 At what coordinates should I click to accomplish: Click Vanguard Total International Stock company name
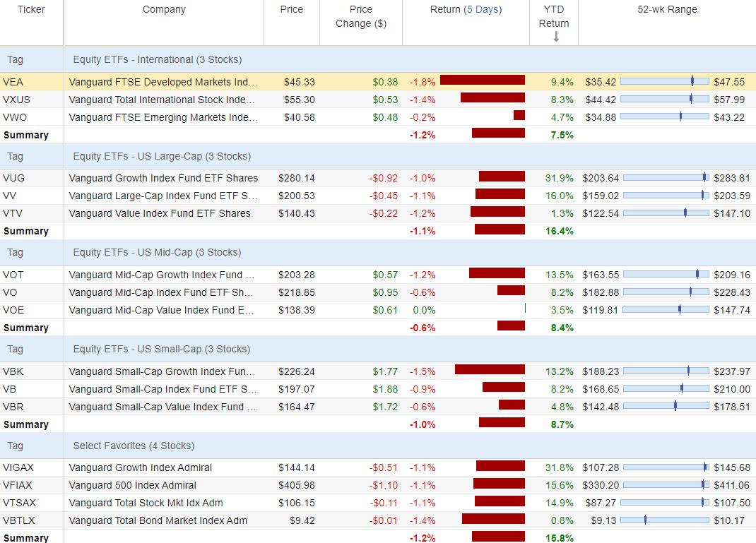162,100
